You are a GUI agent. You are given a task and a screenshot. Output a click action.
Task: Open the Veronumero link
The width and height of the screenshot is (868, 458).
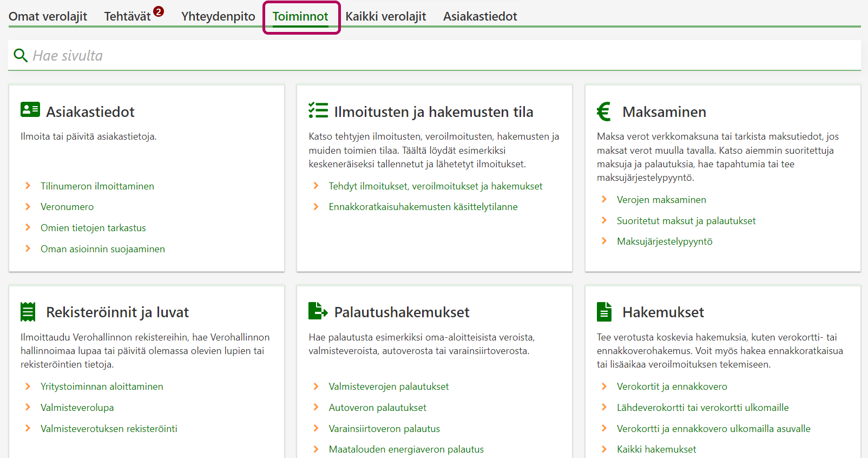coord(67,207)
